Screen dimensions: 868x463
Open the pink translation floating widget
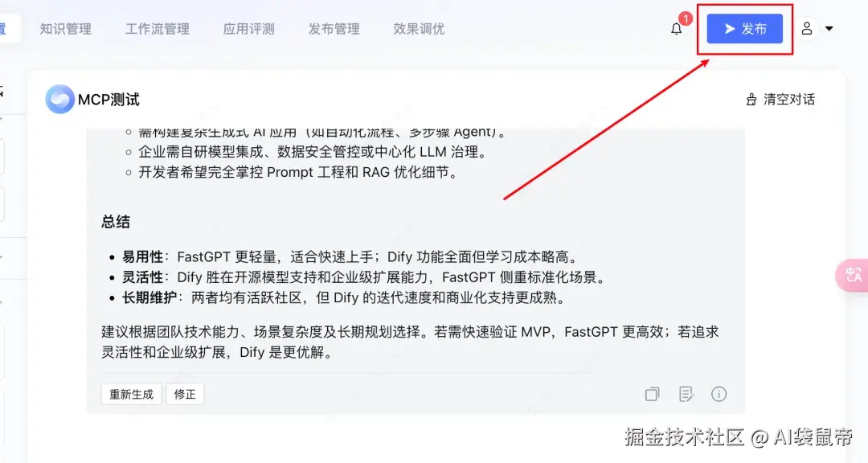coord(853,275)
